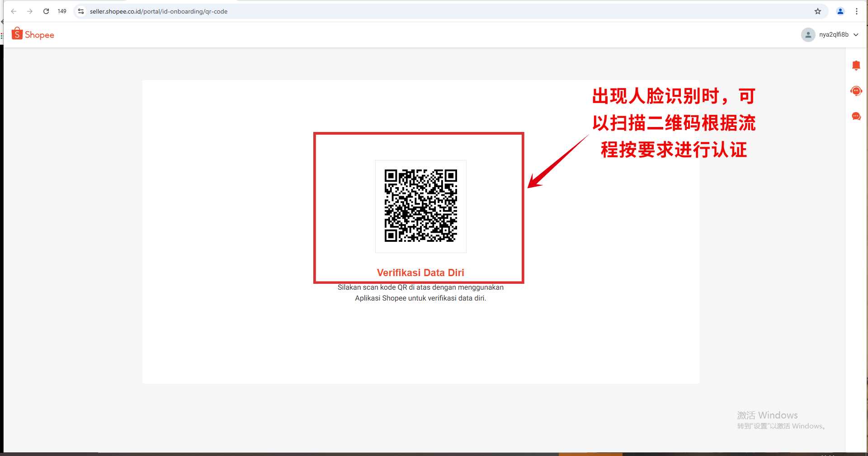Click the browser back button

pos(14,11)
